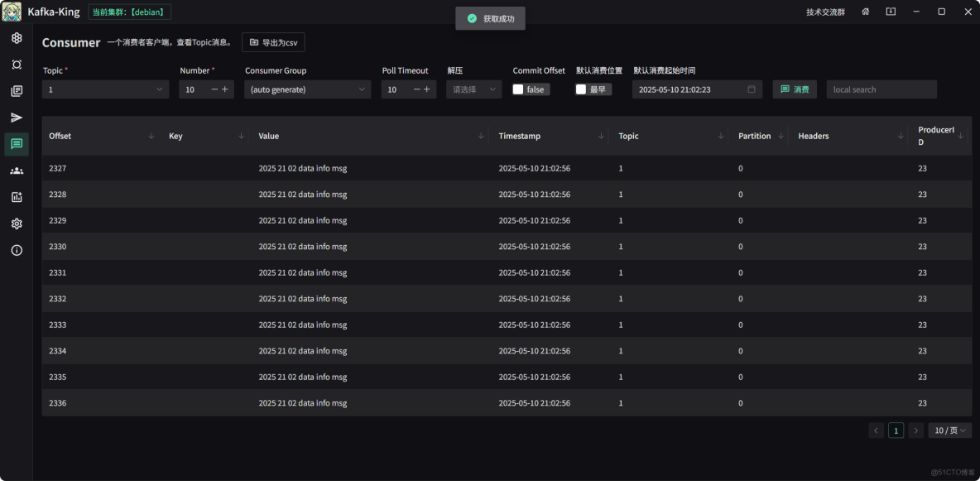The width and height of the screenshot is (980, 481).
Task: Open the Consumer Group dropdown
Action: pos(306,89)
